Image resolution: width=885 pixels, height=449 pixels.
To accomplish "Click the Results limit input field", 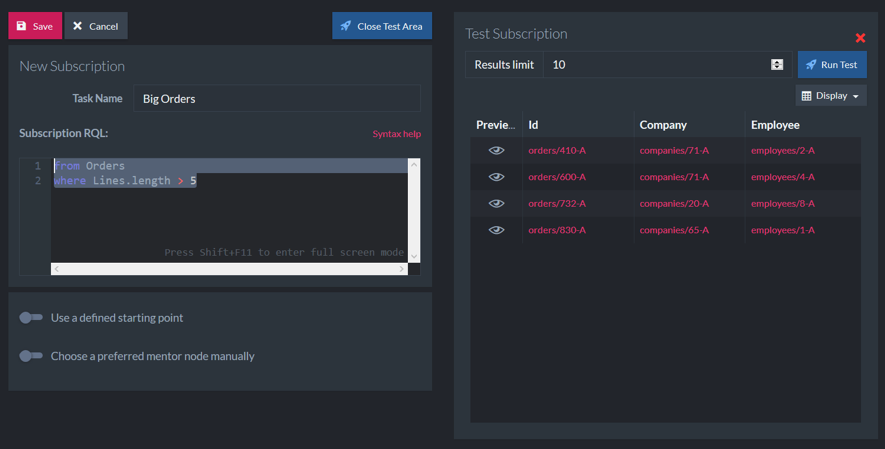I will (x=655, y=65).
